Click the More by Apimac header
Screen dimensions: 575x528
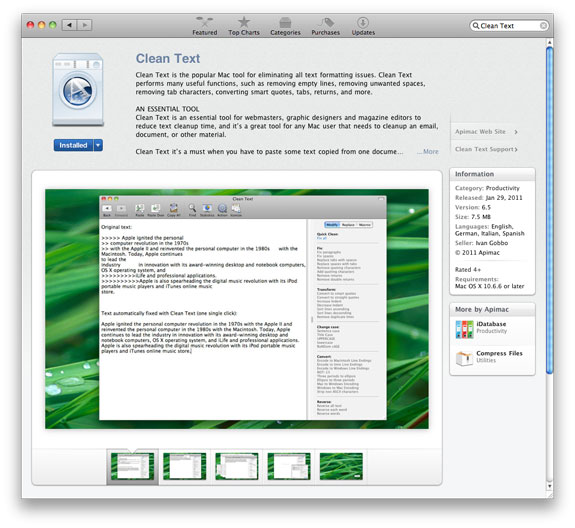pyautogui.click(x=492, y=309)
